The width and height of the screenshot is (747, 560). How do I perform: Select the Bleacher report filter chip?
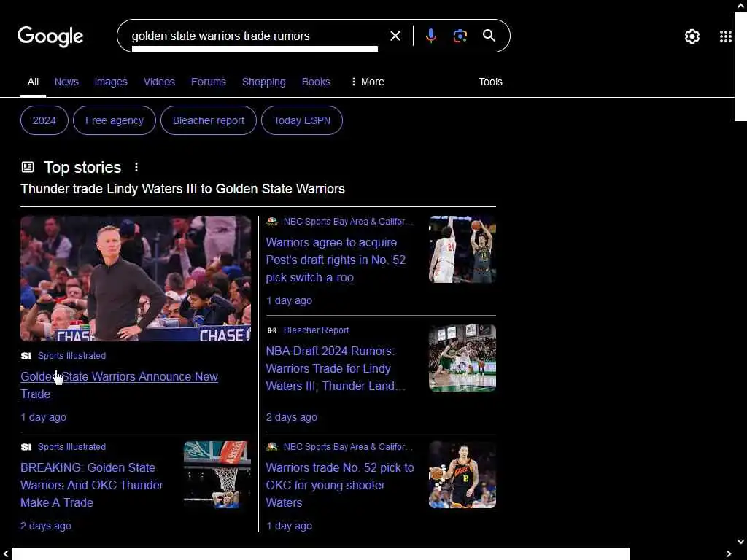pos(208,120)
